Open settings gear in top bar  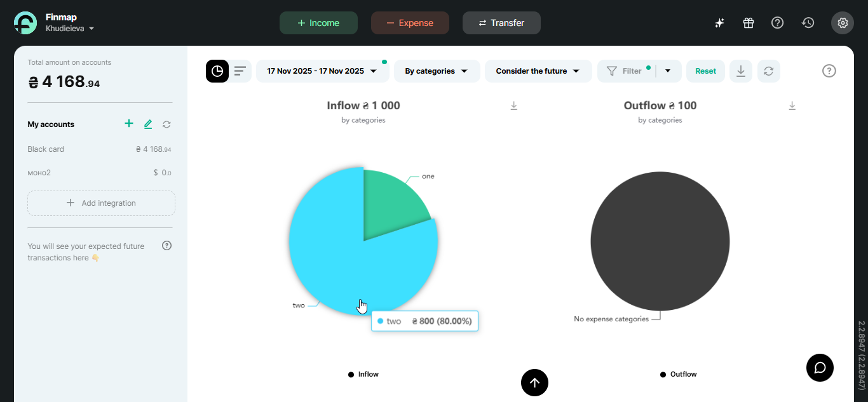(843, 23)
